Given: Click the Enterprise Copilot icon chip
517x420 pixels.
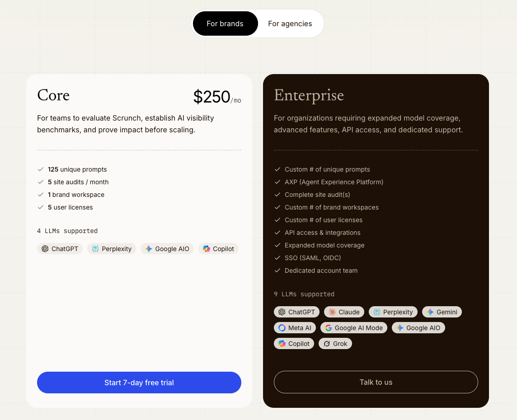Looking at the screenshot, I should click(294, 344).
